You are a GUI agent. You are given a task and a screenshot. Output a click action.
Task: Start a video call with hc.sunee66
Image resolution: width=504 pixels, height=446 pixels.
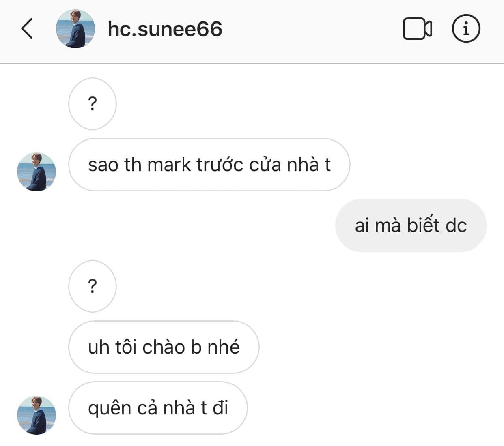click(x=417, y=29)
